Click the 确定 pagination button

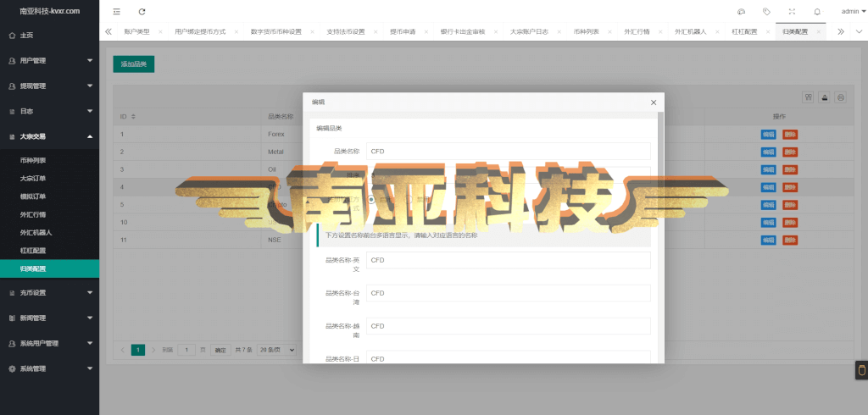[x=220, y=350]
